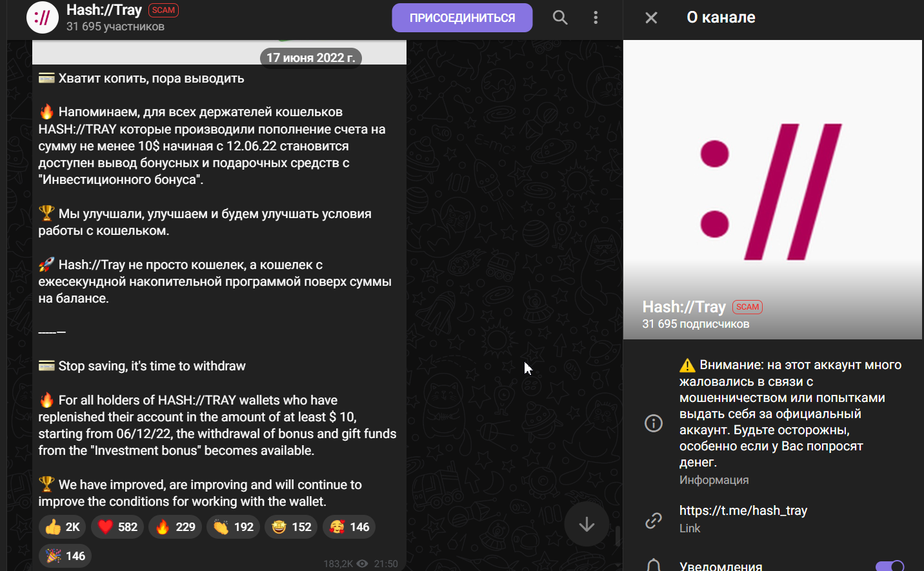Add star-struck face reaction 152
The height and width of the screenshot is (571, 924).
[x=291, y=527]
